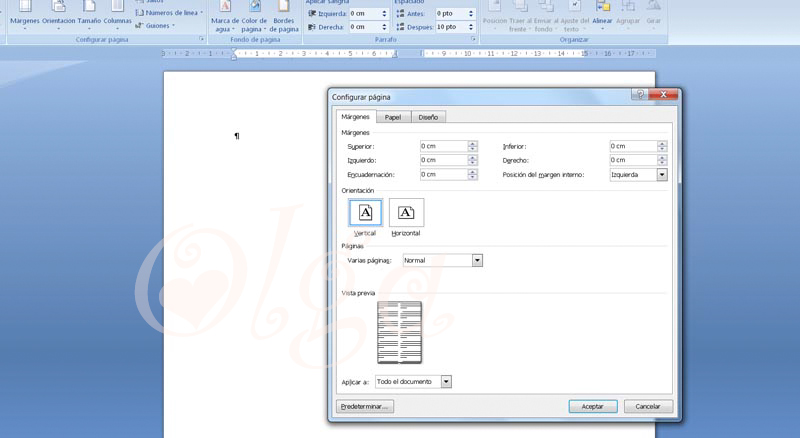Screen dimensions: 800x438
Task: Open the Párrafo dialog launcher
Action: point(473,39)
